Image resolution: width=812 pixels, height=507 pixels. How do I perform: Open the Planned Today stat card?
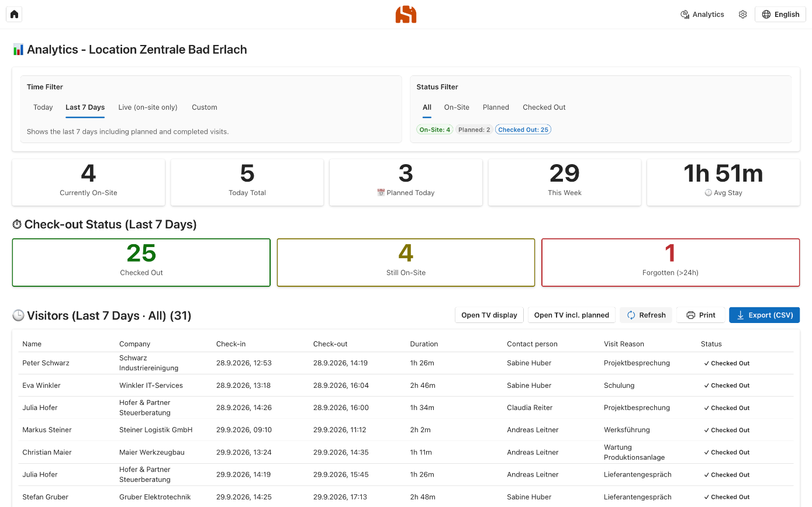(406, 182)
